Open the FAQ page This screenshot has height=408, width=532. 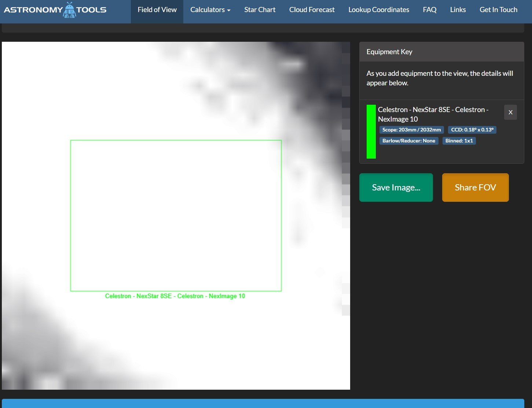click(x=429, y=10)
